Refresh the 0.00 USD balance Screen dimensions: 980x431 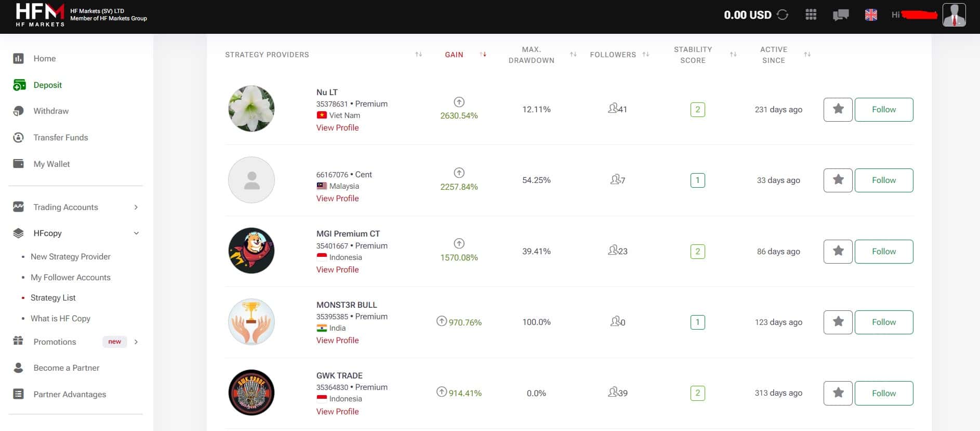783,15
